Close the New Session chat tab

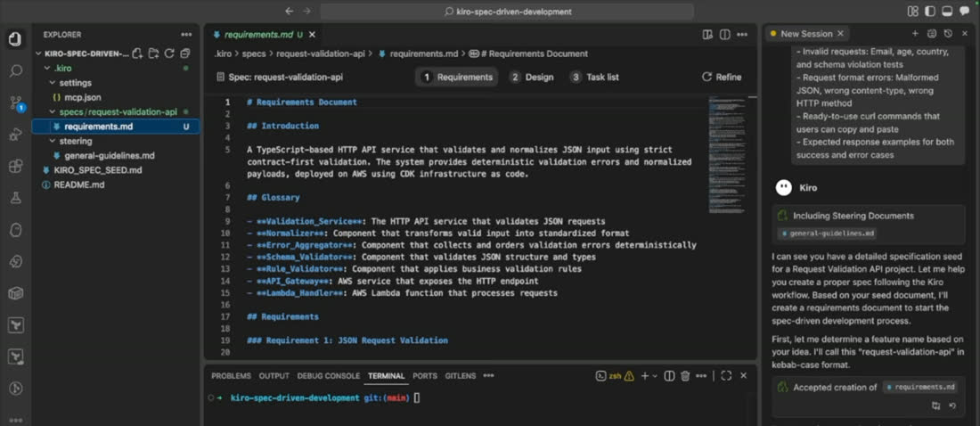pyautogui.click(x=840, y=34)
